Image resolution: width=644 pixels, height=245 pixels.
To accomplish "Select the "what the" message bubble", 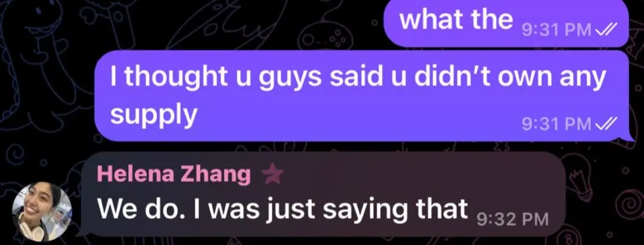I will [x=506, y=23].
